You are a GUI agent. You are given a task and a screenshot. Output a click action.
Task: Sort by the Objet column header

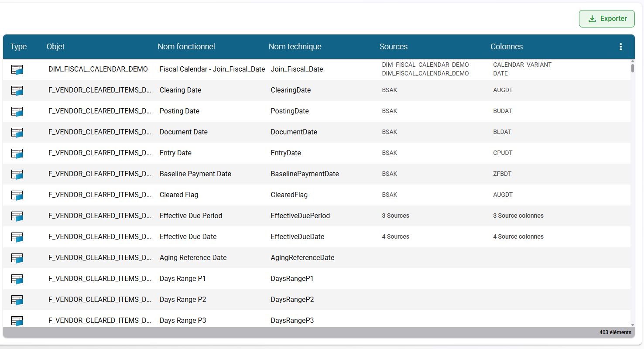pyautogui.click(x=55, y=47)
